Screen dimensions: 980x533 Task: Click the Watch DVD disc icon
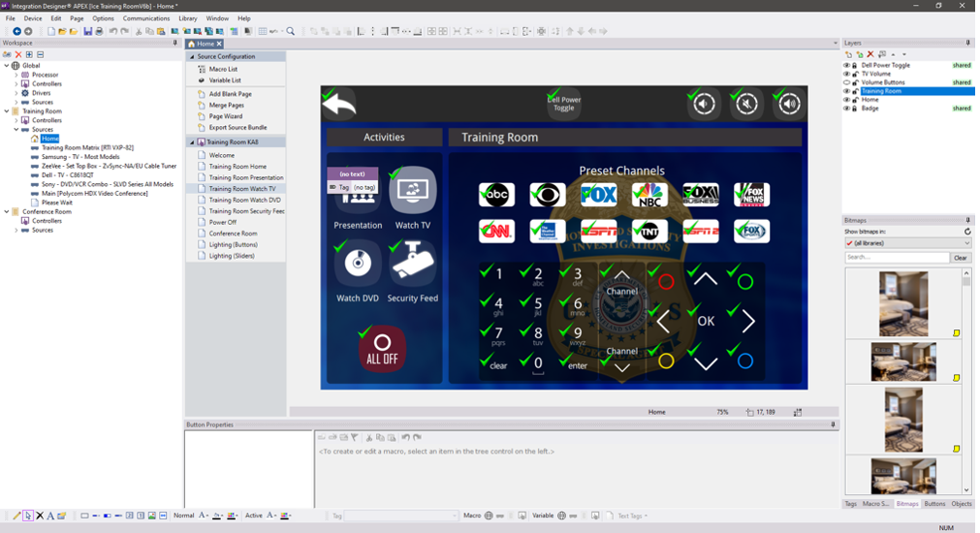[x=358, y=263]
